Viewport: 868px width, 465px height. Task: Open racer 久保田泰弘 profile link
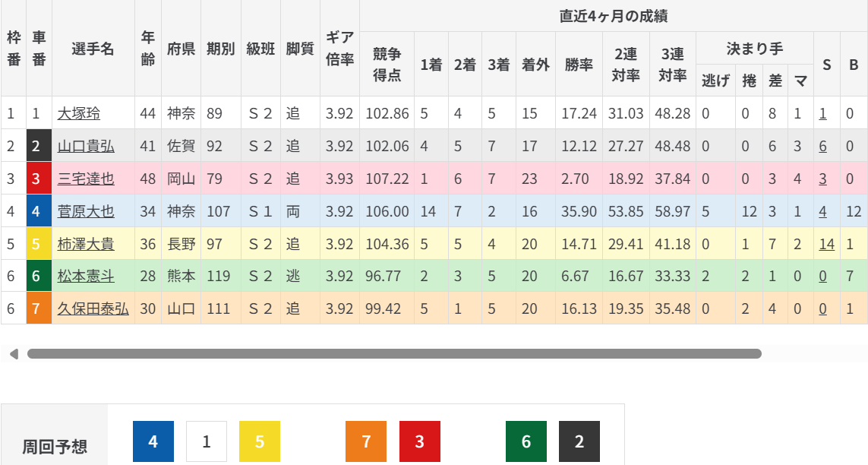pos(93,308)
